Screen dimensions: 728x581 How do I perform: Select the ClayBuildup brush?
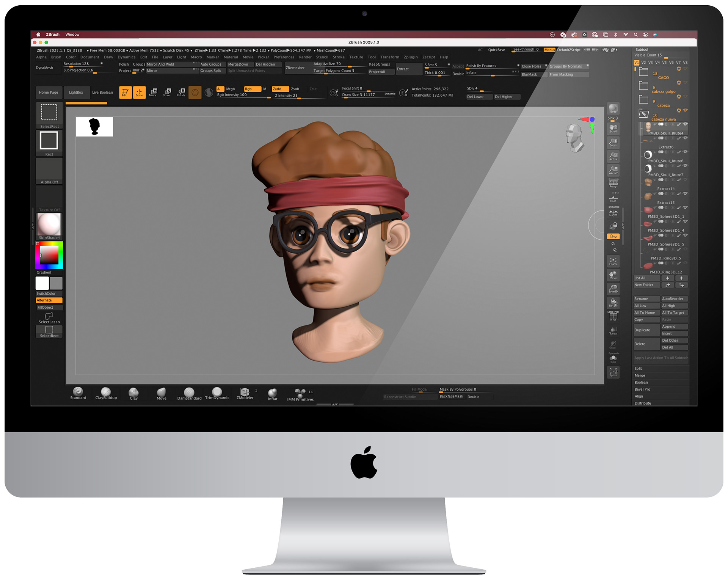(106, 393)
